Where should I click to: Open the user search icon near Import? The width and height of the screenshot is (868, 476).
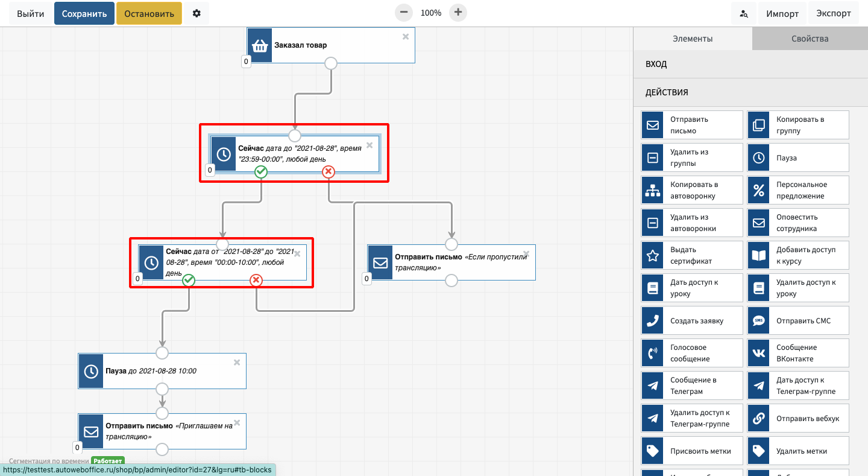[744, 13]
